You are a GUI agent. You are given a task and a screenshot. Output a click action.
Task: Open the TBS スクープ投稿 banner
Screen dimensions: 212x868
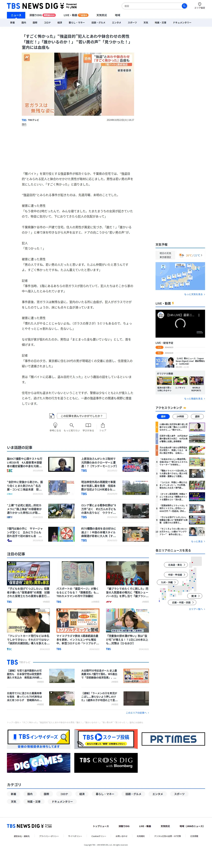click(106, 739)
